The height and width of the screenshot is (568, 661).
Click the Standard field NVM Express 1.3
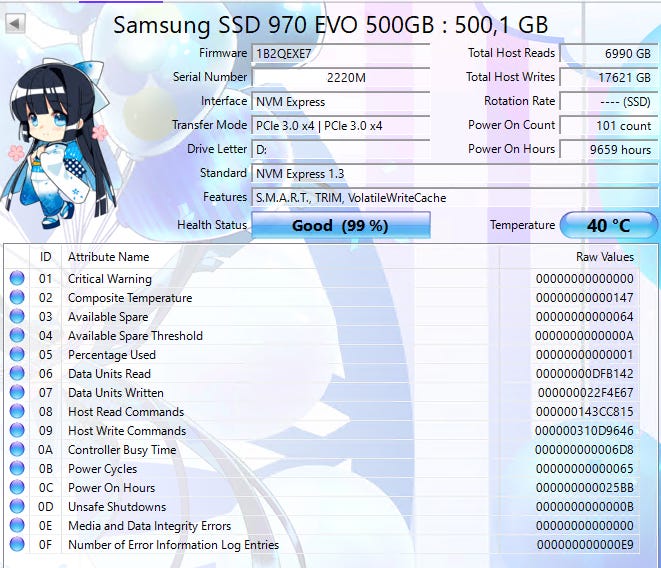(x=454, y=174)
